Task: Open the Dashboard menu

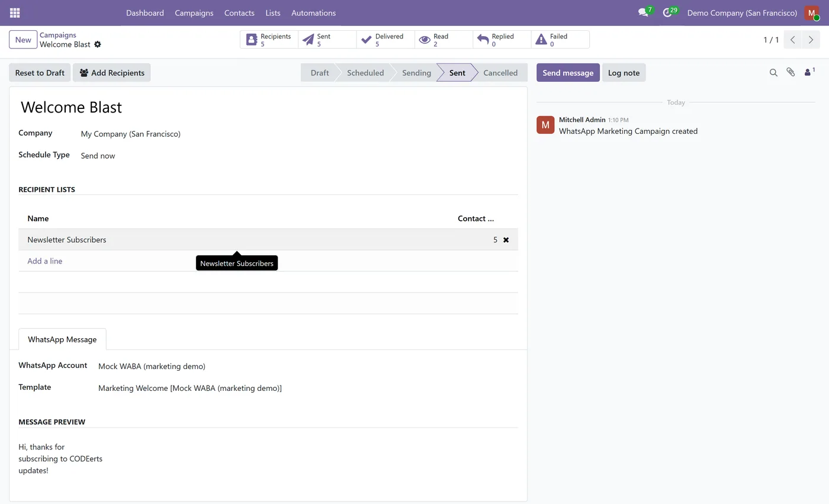Action: pos(145,12)
